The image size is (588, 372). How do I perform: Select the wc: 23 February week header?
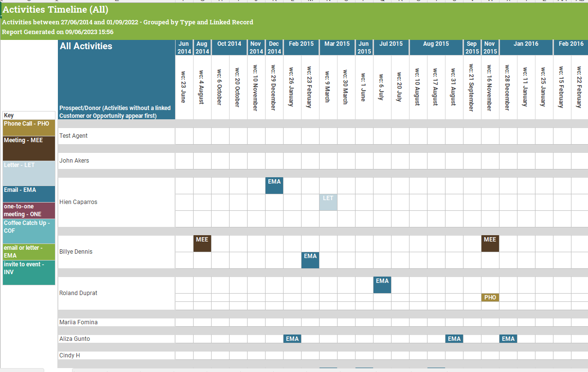click(x=310, y=88)
